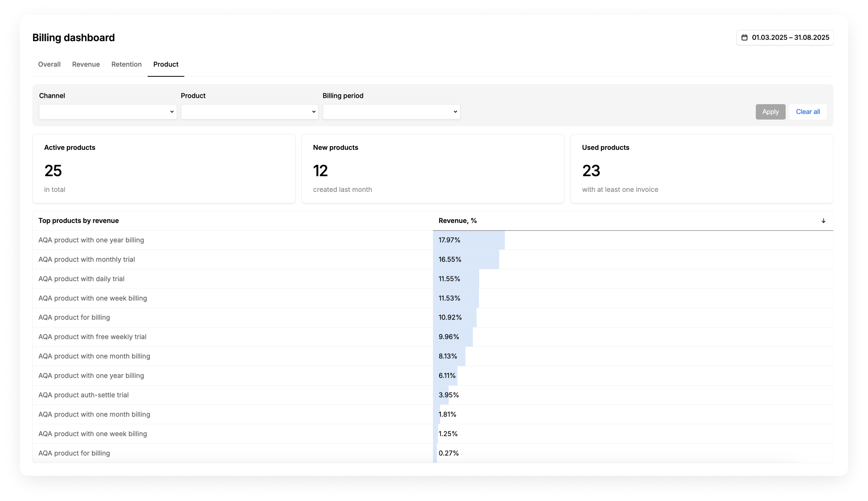Click the Revenue sort arrow icon
868x501 pixels.
823,221
